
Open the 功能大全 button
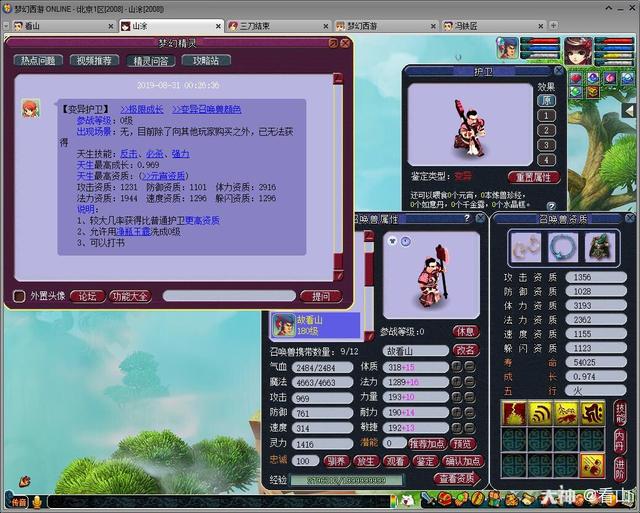[x=130, y=296]
